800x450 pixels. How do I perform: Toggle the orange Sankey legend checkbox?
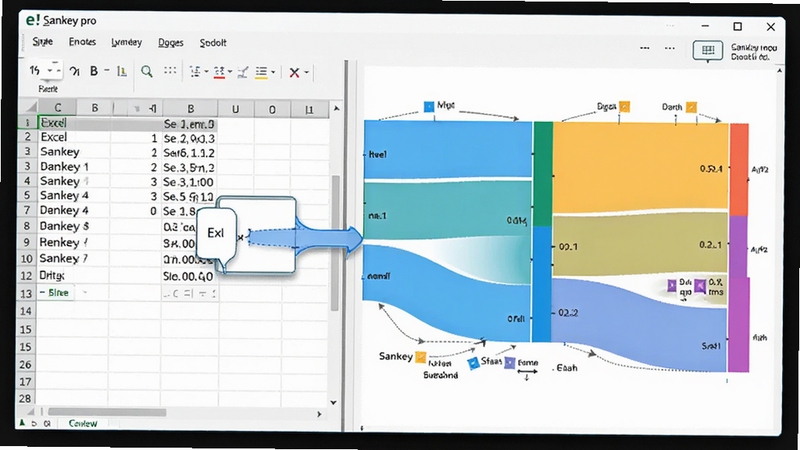click(x=420, y=357)
